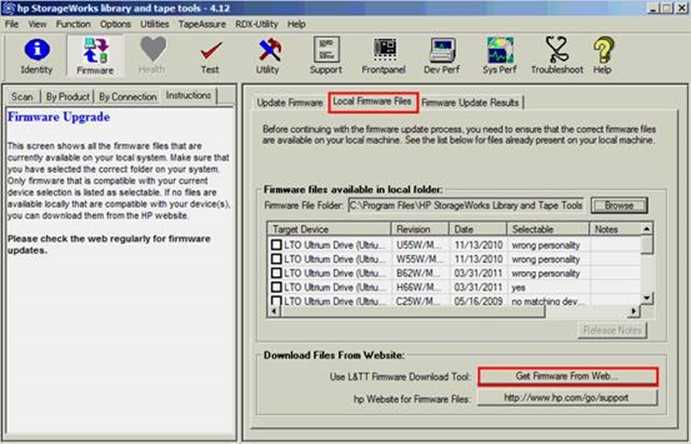Click the firmware list scroll down arrow

point(646,298)
